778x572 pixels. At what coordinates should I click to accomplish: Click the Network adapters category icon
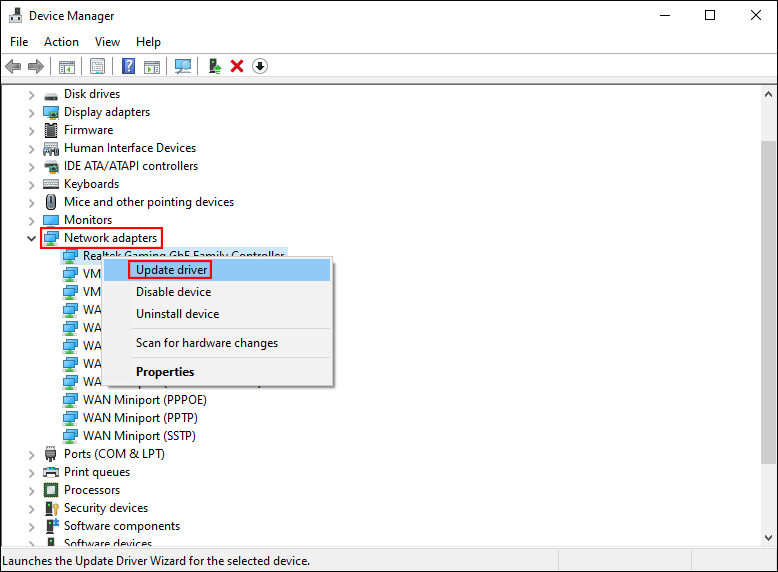[51, 238]
